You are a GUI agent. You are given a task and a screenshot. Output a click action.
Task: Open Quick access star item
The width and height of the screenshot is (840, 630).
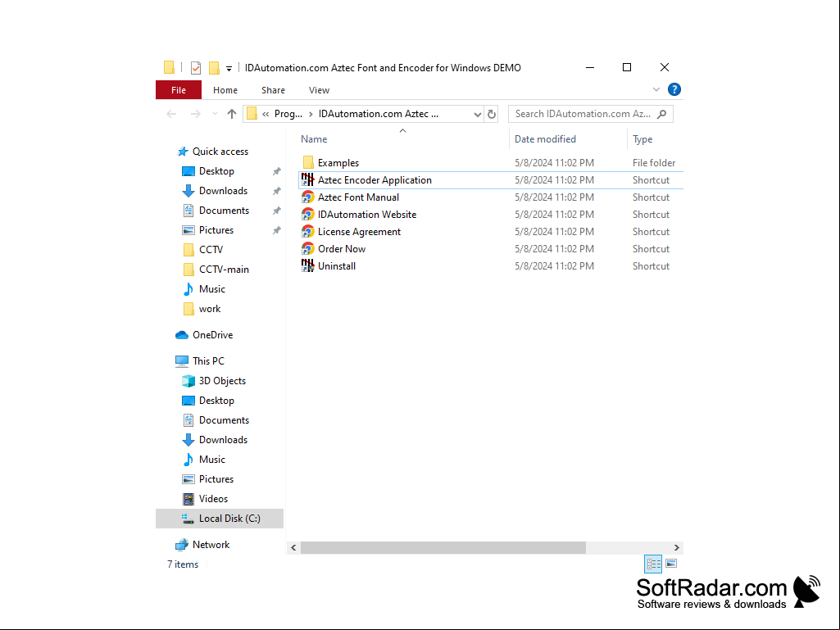213,152
